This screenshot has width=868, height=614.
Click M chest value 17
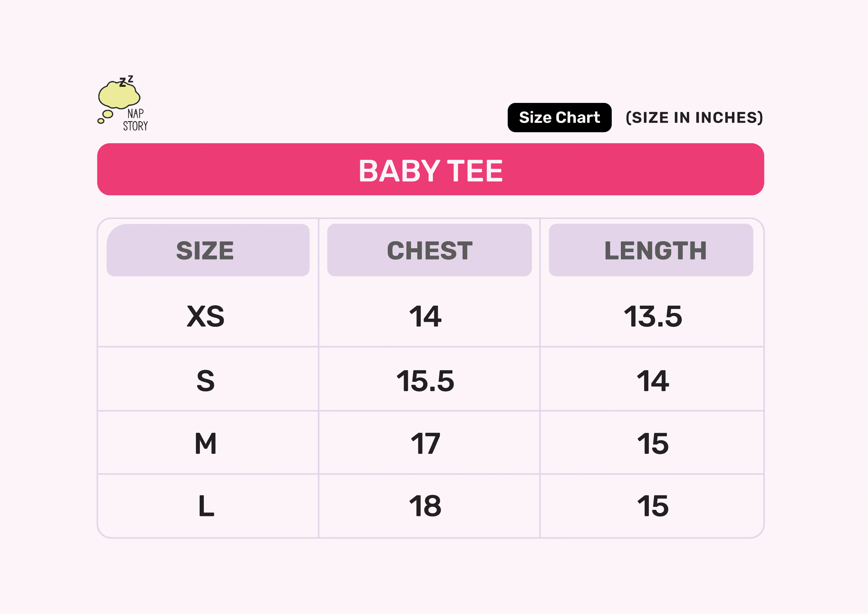click(x=425, y=444)
